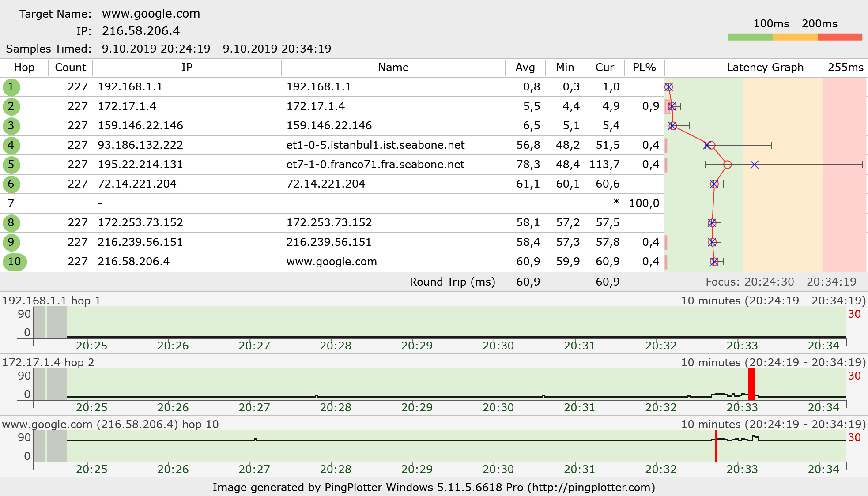Click the Samples Timed date range value

point(216,49)
